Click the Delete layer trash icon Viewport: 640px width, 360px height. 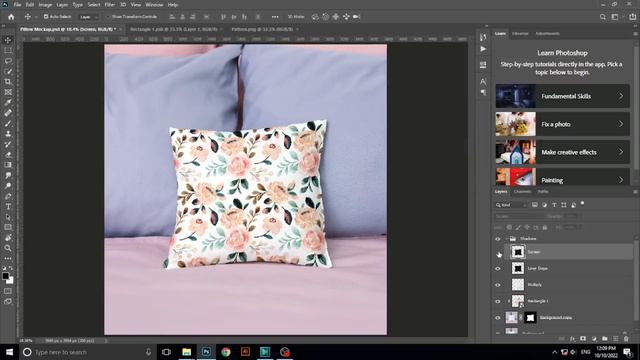point(626,339)
